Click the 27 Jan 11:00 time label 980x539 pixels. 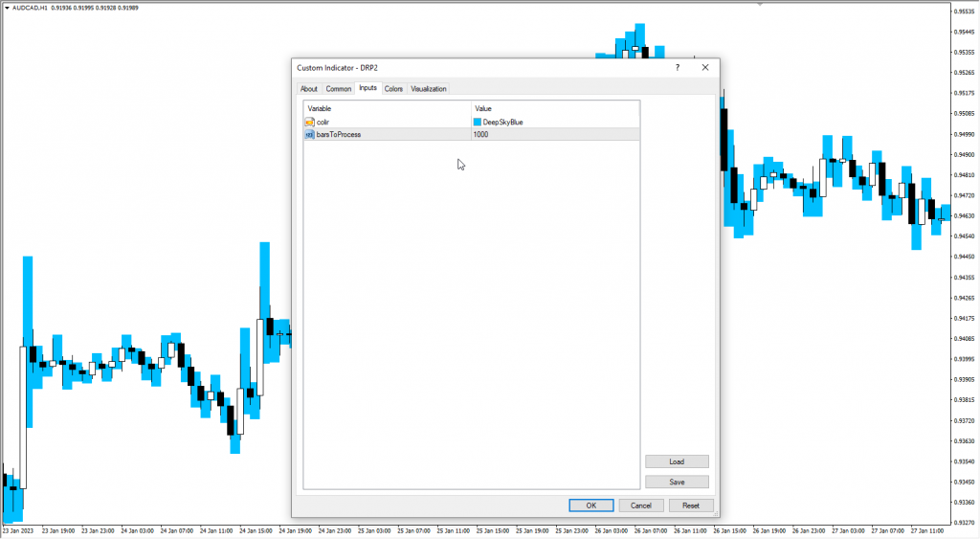point(926,531)
